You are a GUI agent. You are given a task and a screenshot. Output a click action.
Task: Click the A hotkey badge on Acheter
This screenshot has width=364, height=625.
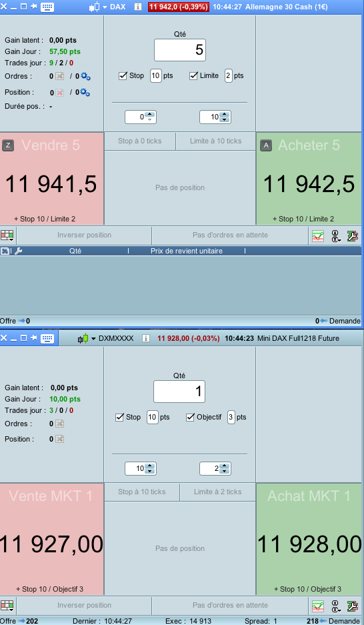pyautogui.click(x=266, y=145)
